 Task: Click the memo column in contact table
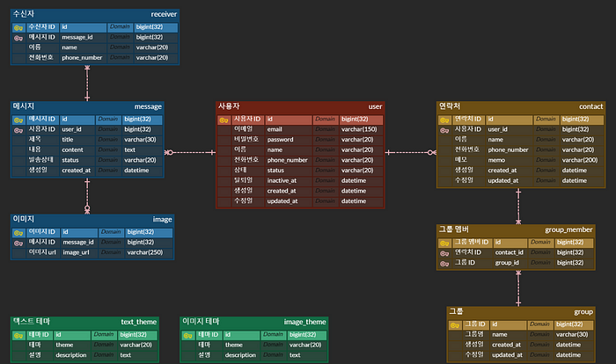tap(496, 160)
